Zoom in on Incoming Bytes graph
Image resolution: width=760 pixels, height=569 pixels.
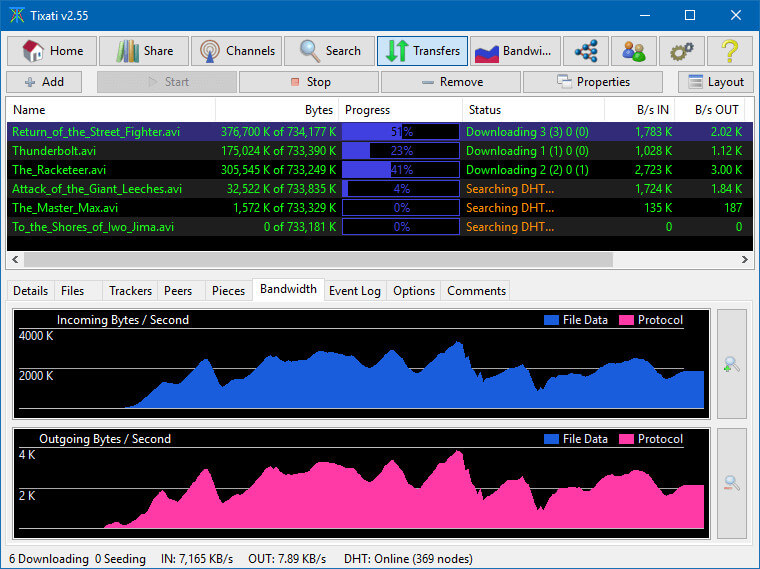(x=731, y=364)
